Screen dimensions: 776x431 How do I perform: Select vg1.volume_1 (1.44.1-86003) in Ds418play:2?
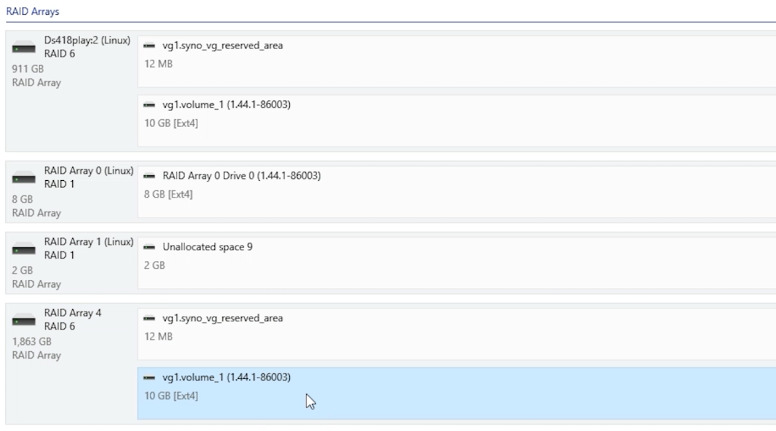coord(226,105)
